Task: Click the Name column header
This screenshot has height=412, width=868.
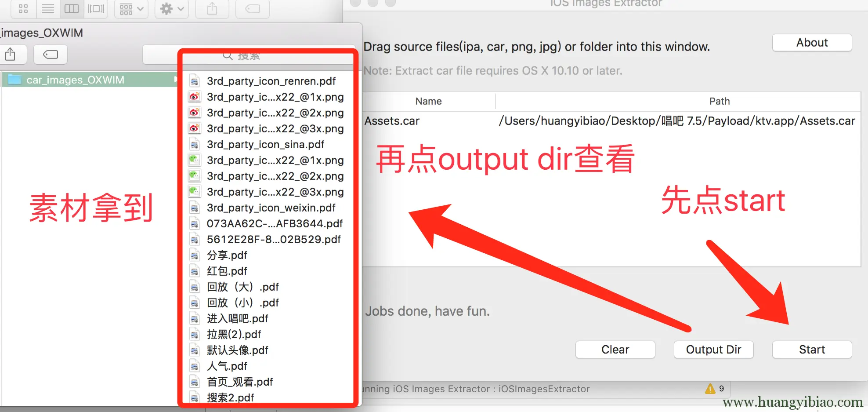Action: (x=429, y=101)
